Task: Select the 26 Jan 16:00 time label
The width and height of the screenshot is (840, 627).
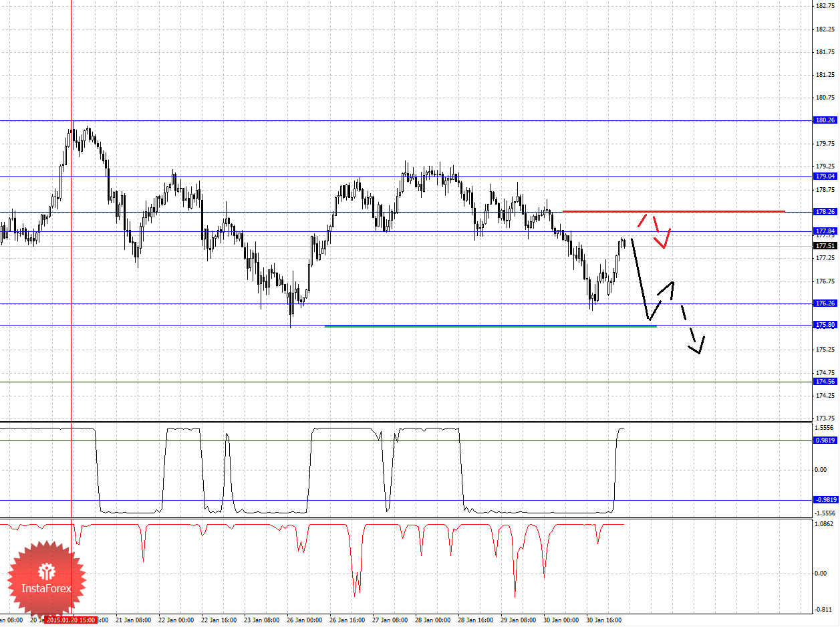Action: 347,620
